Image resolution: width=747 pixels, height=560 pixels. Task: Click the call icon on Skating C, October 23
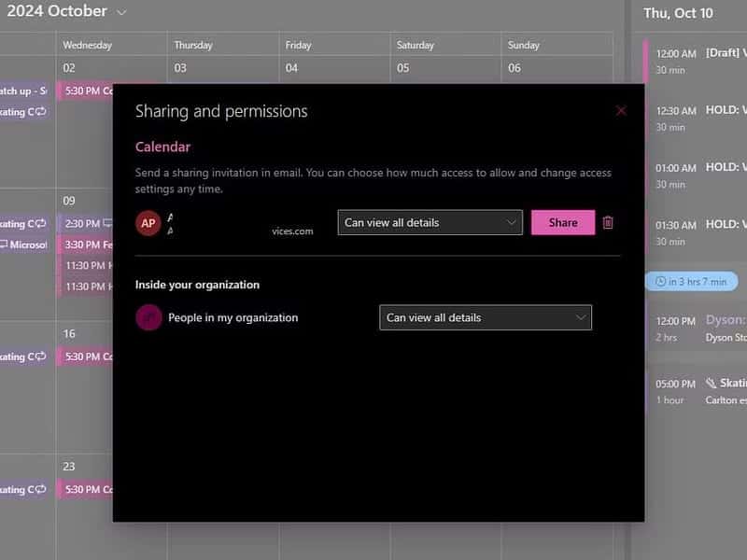(x=39, y=488)
